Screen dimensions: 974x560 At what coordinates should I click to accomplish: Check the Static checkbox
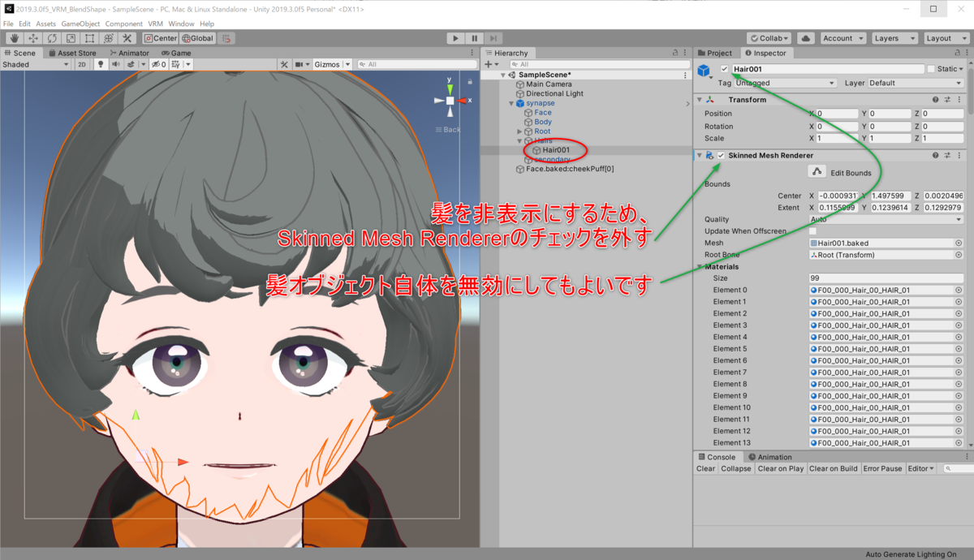click(931, 69)
